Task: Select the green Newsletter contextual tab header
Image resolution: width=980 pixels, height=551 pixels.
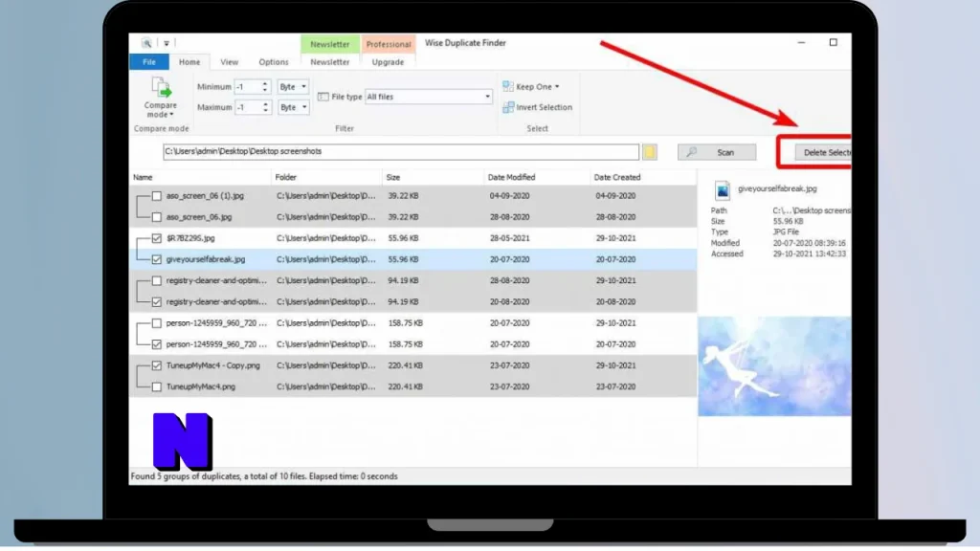Action: pos(330,44)
